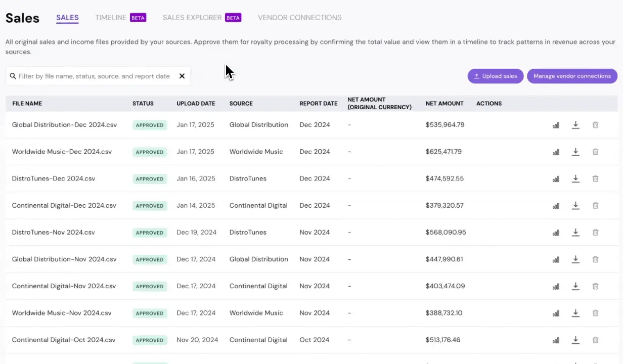Select file name Global Distribution-Dec 2024.csv
The width and height of the screenshot is (623, 364).
[64, 125]
